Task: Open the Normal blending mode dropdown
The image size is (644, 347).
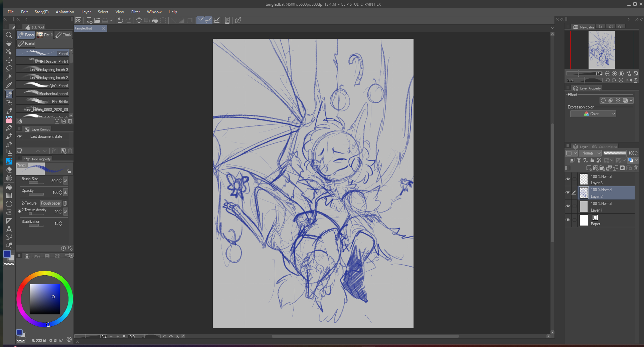Action: tap(591, 153)
